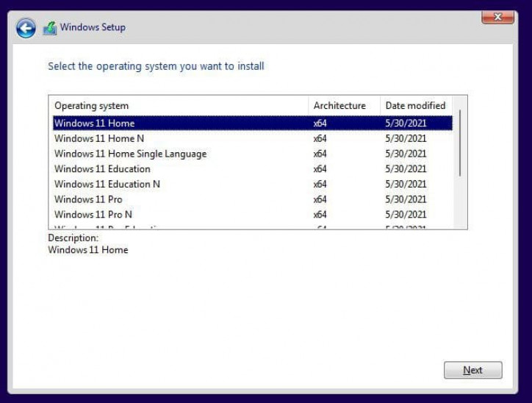532x403 pixels.
Task: Click x64 in Windows 11 Education row
Action: (x=320, y=168)
